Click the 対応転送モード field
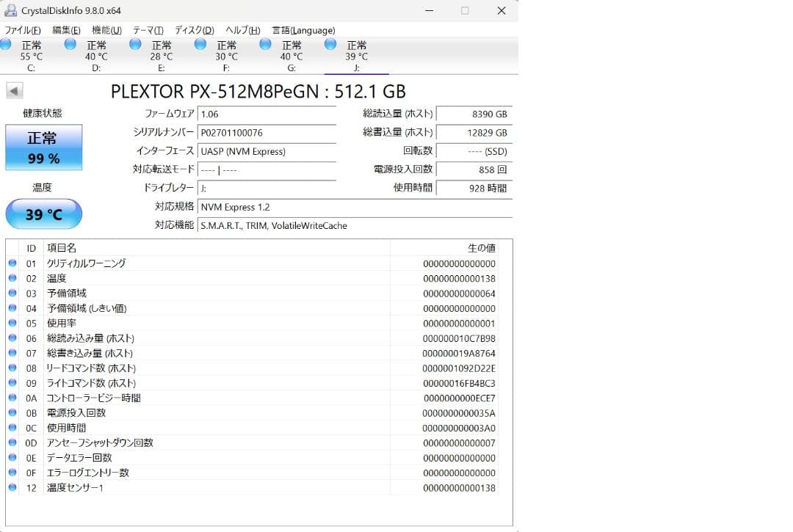 (x=267, y=170)
